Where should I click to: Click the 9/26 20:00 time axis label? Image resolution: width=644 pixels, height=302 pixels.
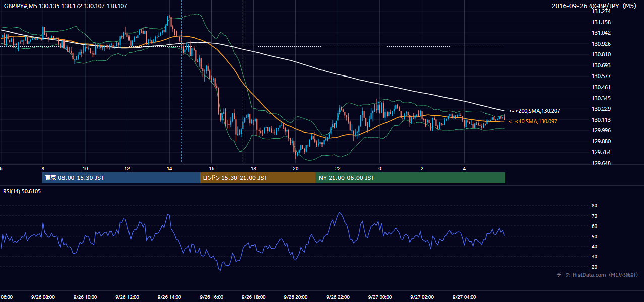click(x=295, y=297)
